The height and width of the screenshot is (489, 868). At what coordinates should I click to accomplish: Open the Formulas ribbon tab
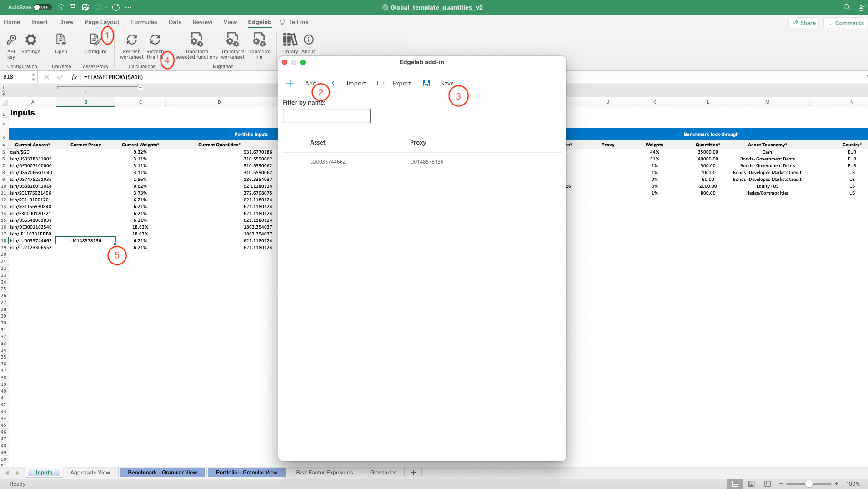coord(144,22)
